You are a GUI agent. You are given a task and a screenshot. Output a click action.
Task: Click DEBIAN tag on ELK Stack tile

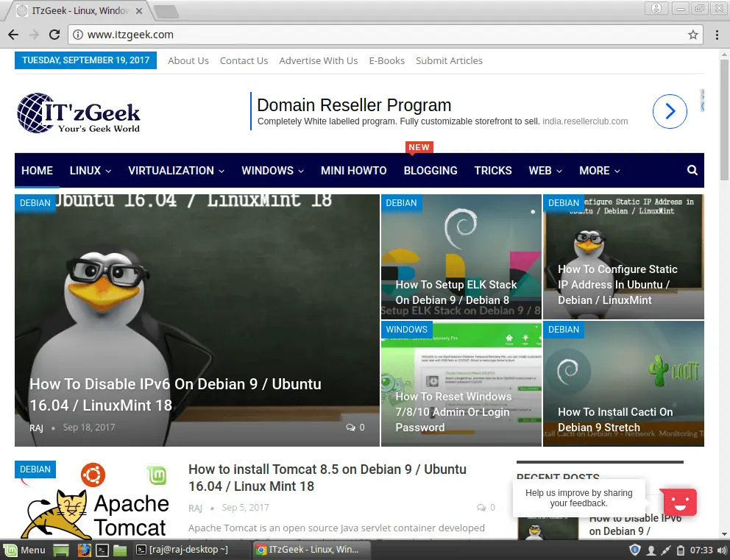pyautogui.click(x=401, y=203)
